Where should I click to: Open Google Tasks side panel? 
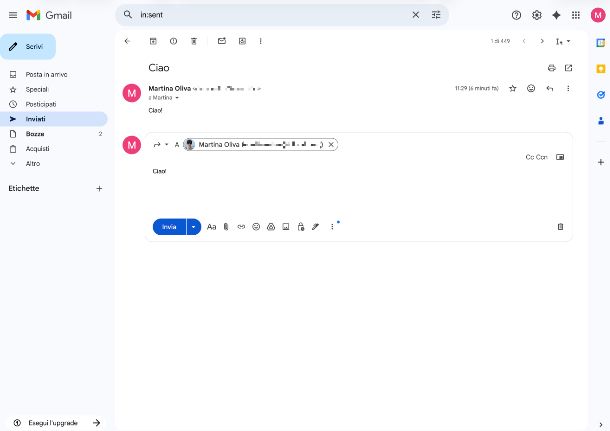(601, 95)
